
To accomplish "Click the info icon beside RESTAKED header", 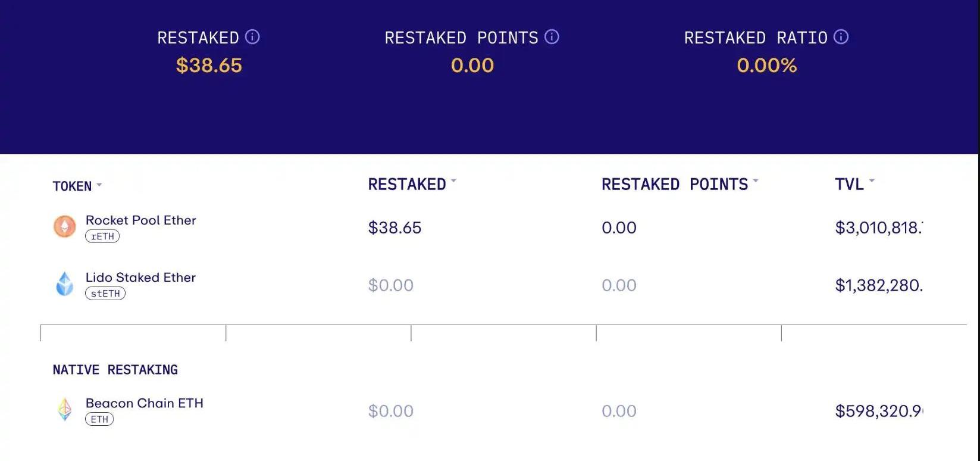I will pyautogui.click(x=252, y=37).
